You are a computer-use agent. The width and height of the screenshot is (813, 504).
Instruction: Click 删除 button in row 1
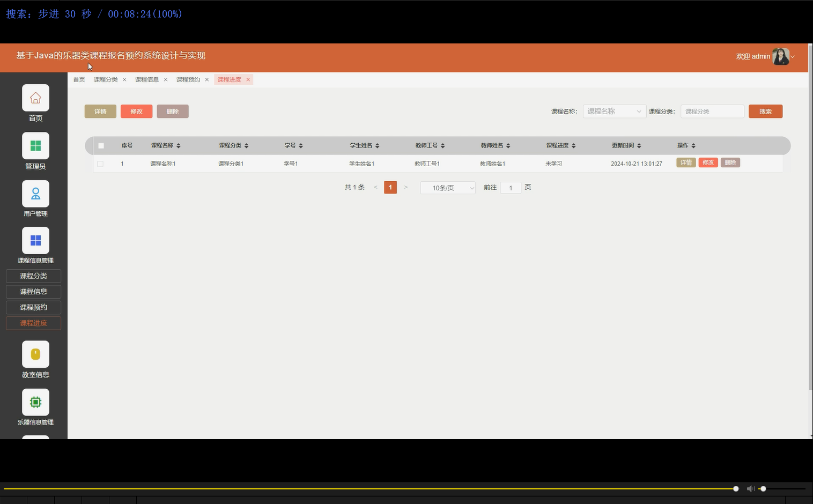click(730, 162)
